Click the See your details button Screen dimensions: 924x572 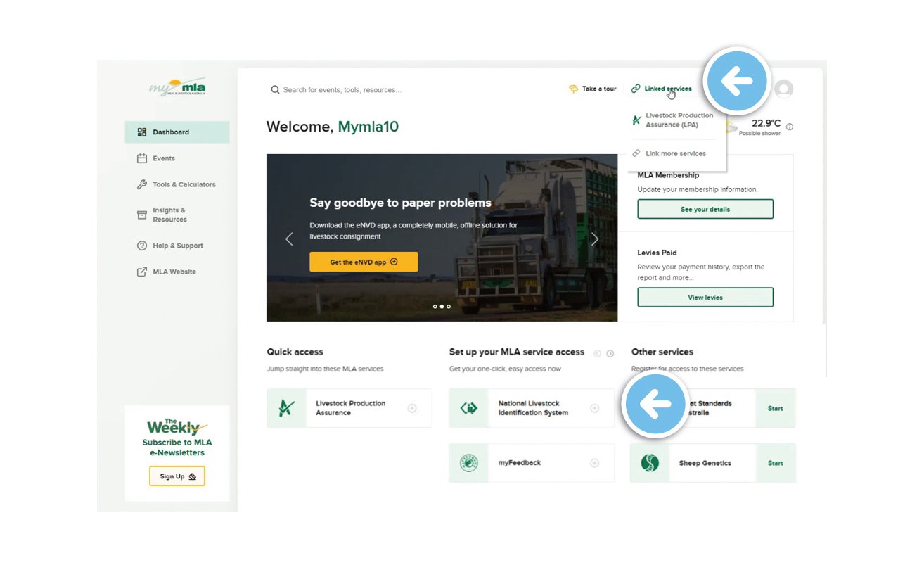[x=705, y=209]
